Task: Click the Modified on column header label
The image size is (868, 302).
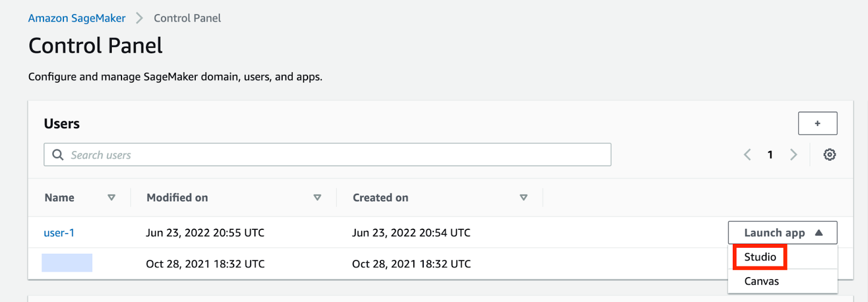Action: [x=177, y=198]
